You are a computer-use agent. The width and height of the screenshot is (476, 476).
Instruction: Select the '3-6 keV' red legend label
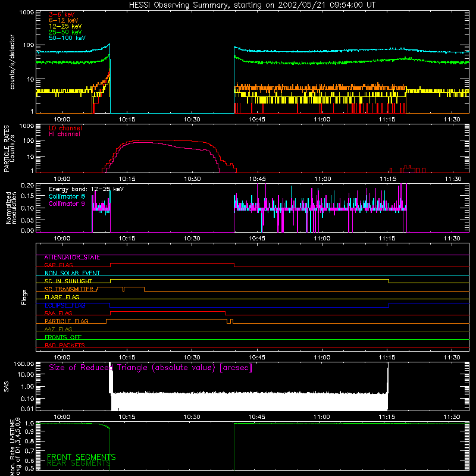[62, 14]
